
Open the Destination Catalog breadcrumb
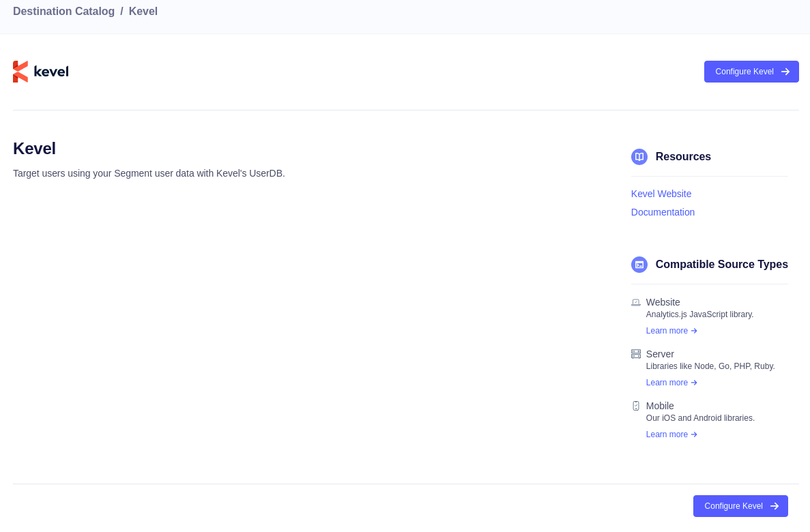coord(63,11)
